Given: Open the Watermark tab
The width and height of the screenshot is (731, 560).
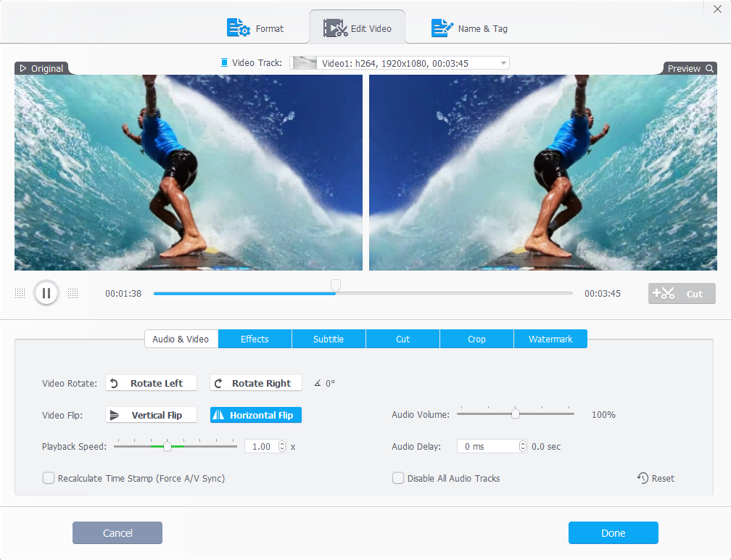Looking at the screenshot, I should [x=550, y=339].
